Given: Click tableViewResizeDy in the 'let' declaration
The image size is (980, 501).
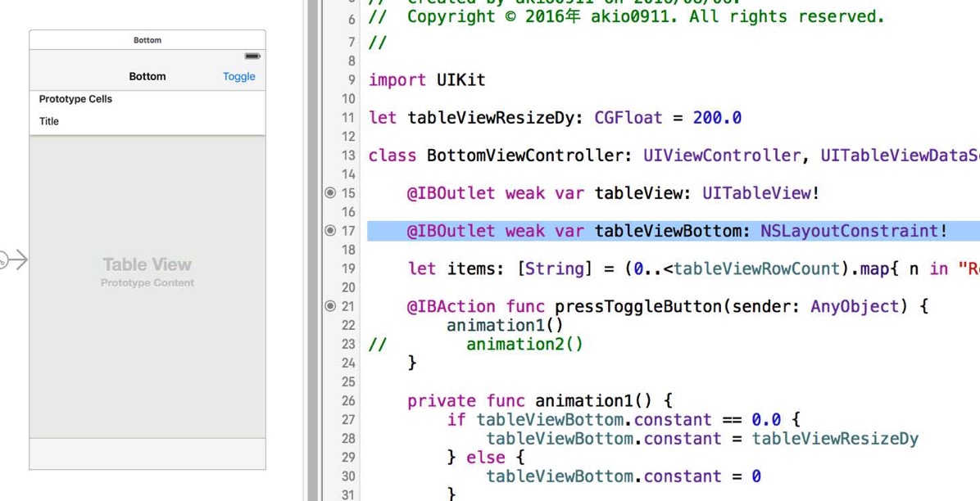Looking at the screenshot, I should pyautogui.click(x=491, y=117).
